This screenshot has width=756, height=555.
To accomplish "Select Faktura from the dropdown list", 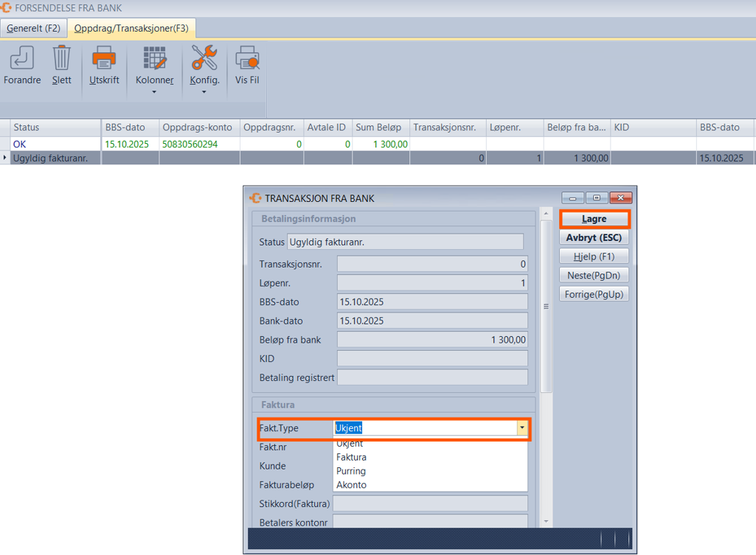I will click(351, 457).
